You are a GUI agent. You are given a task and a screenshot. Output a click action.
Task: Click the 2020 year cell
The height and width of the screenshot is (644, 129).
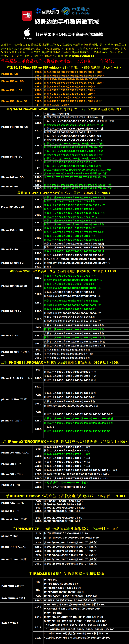[x=38, y=638]
